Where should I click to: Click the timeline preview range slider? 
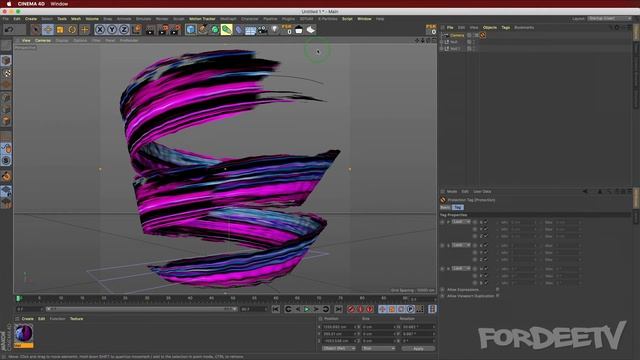click(142, 309)
